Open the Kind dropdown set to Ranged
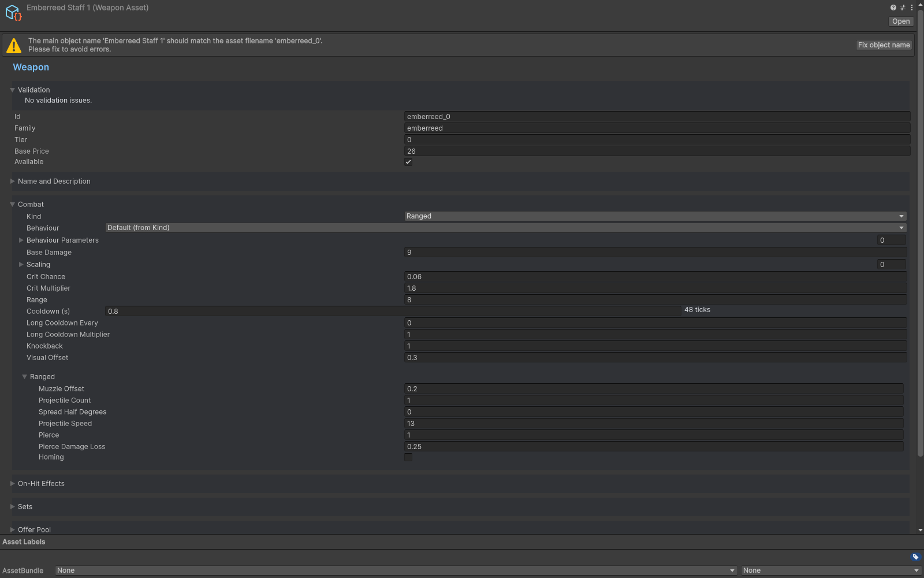The width and height of the screenshot is (924, 578). [655, 216]
